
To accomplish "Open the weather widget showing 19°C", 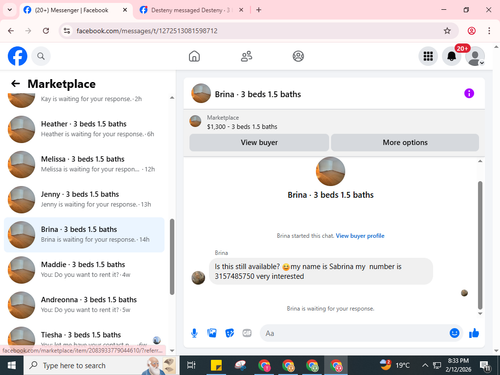I will coord(395,365).
